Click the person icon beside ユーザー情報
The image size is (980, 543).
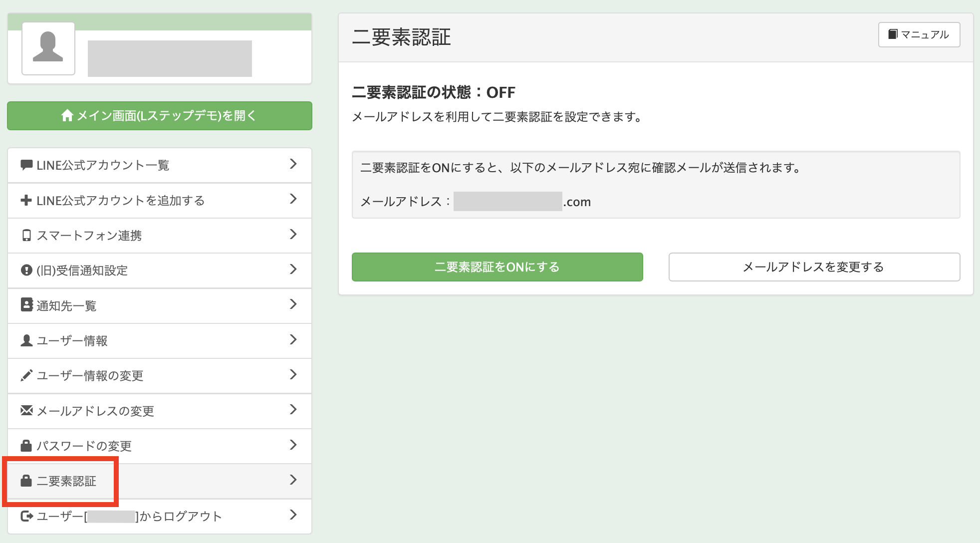pyautogui.click(x=26, y=340)
